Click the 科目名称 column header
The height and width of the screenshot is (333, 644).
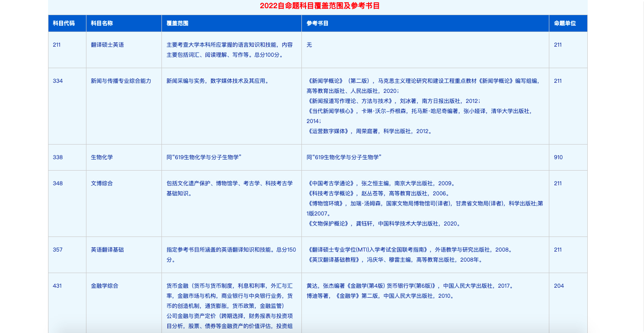point(102,23)
